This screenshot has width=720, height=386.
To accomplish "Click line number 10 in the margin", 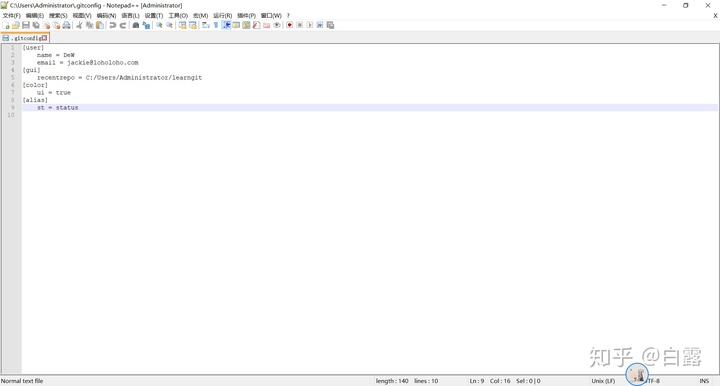I will [x=11, y=115].
